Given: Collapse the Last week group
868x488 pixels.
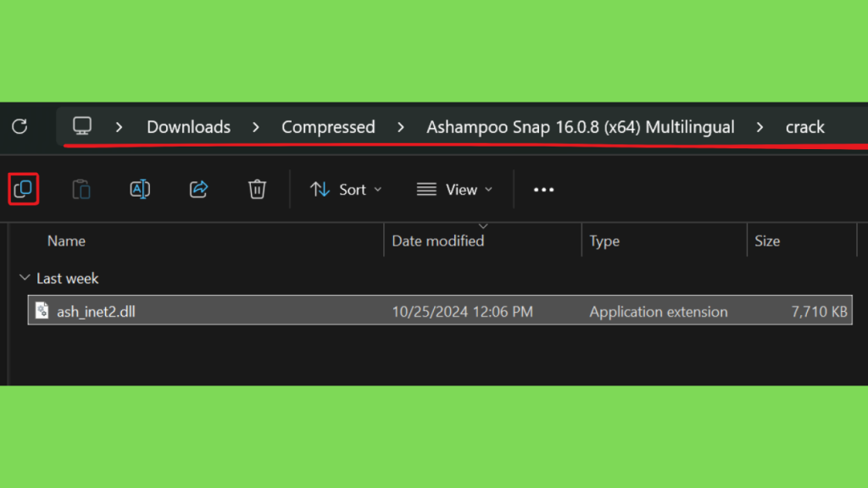Looking at the screenshot, I should (x=25, y=278).
